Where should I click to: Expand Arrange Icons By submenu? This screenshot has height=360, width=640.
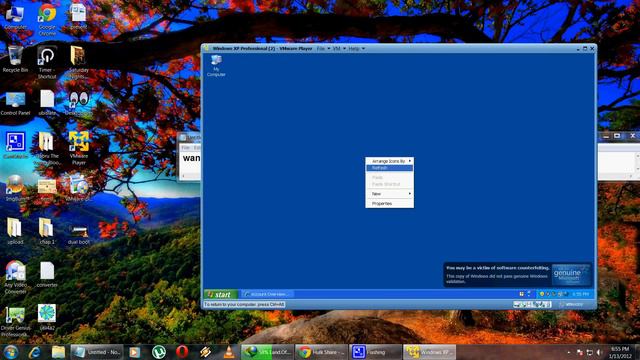click(389, 161)
